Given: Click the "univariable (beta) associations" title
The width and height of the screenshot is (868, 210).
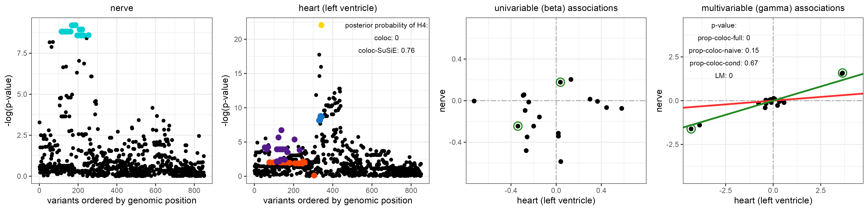Looking at the screenshot, I should [556, 8].
